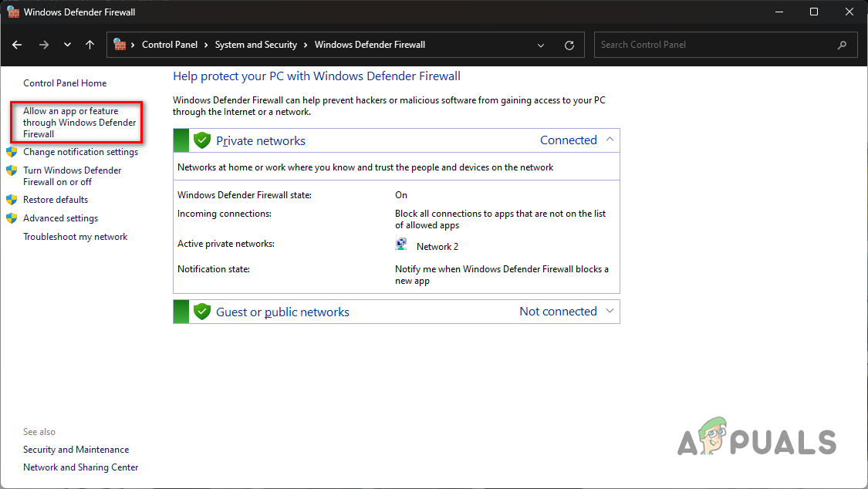Click the firewall icon in the address bar

(120, 44)
